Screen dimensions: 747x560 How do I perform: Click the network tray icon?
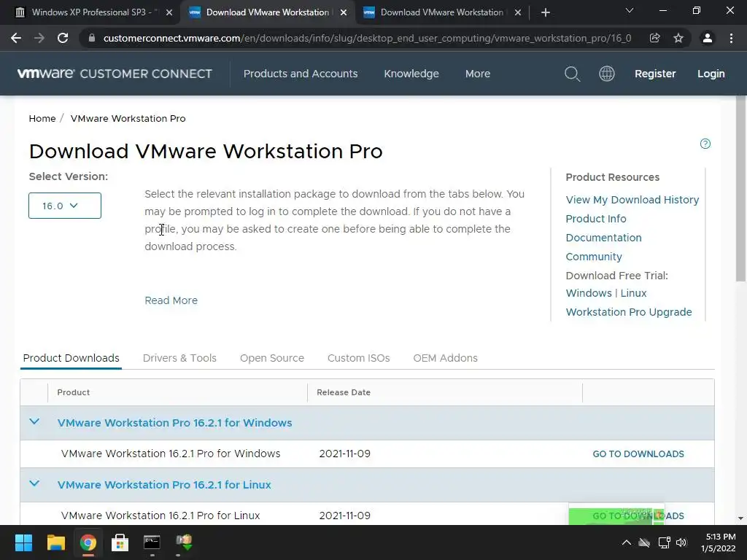click(x=664, y=542)
